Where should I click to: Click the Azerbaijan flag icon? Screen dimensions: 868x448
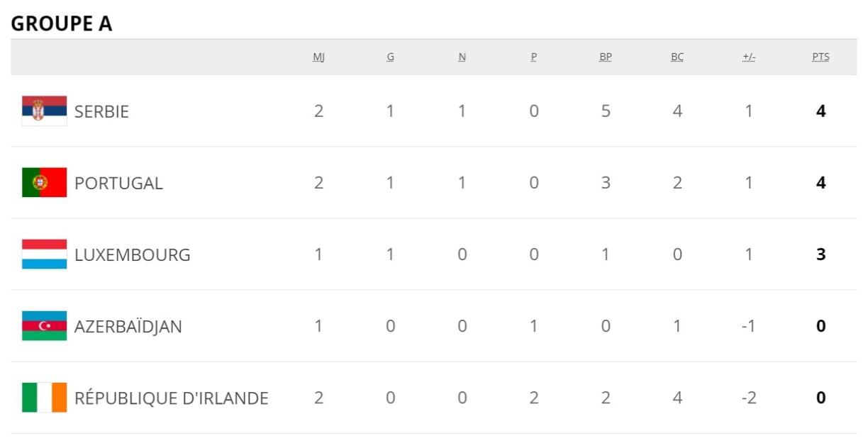(x=44, y=326)
